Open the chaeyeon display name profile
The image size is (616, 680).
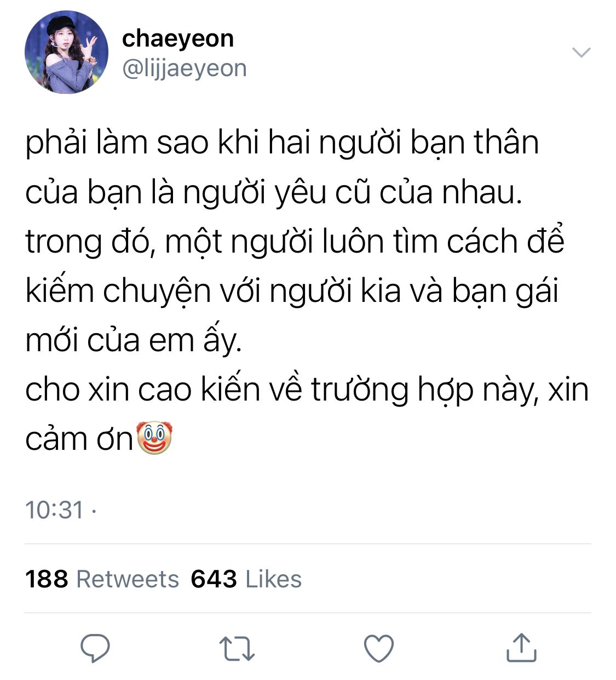178,38
